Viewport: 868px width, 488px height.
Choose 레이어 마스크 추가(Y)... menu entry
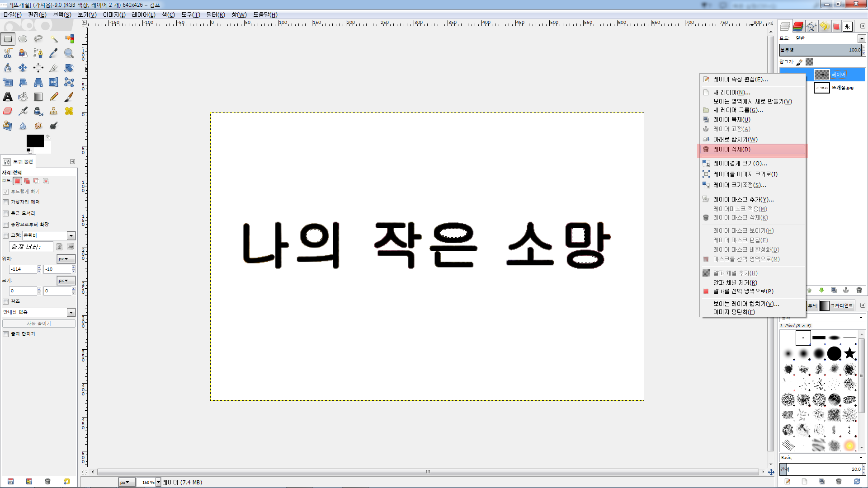[752, 199]
